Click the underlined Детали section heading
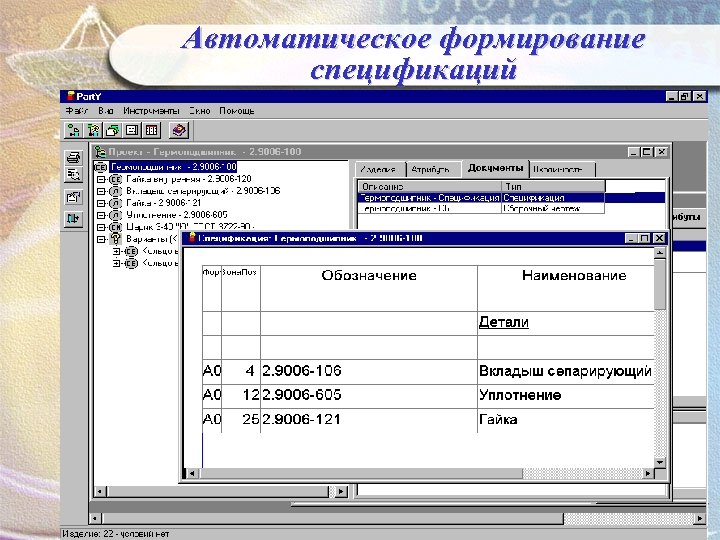 [503, 322]
